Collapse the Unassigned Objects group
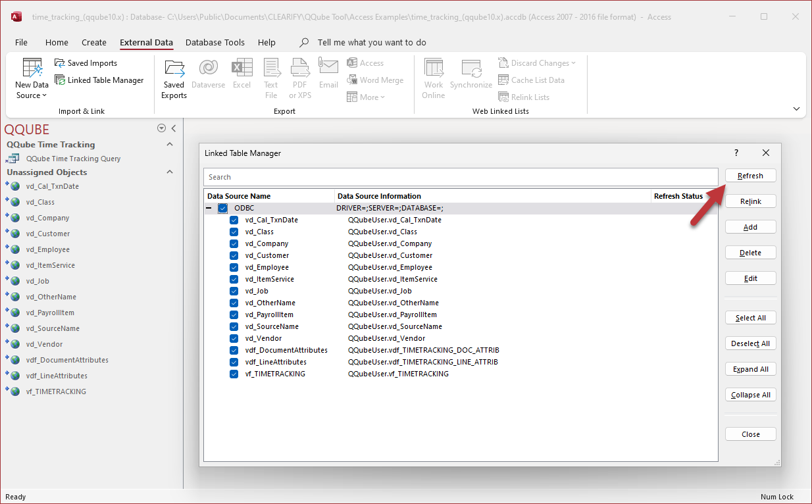 [170, 172]
